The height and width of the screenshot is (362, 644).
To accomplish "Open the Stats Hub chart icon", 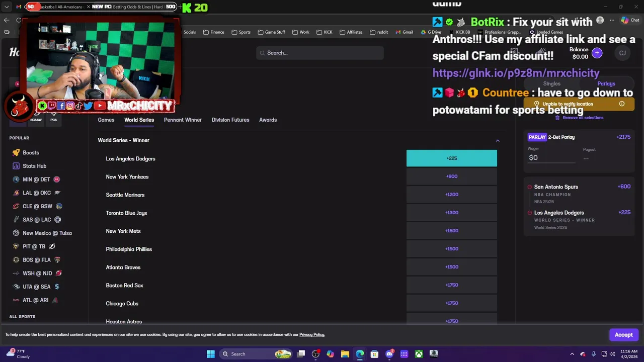I will coord(16,166).
